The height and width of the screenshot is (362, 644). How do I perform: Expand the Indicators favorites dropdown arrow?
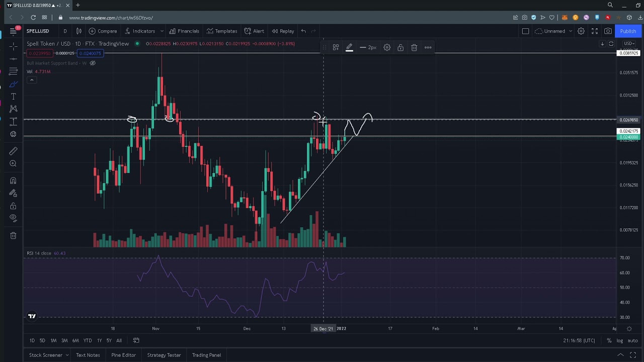(162, 31)
